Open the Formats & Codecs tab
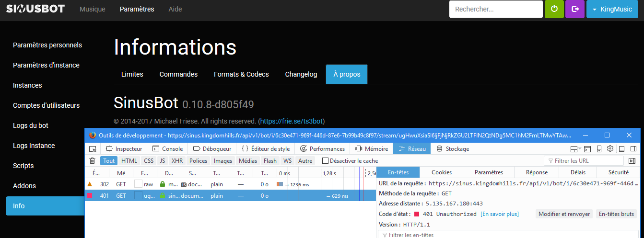This screenshot has width=644, height=238. click(241, 74)
